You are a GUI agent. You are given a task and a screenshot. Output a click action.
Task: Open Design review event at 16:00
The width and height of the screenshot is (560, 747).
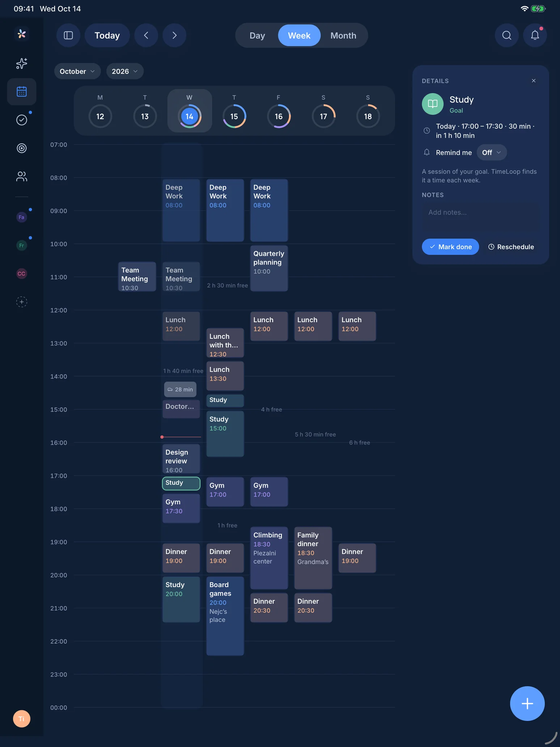tap(181, 459)
